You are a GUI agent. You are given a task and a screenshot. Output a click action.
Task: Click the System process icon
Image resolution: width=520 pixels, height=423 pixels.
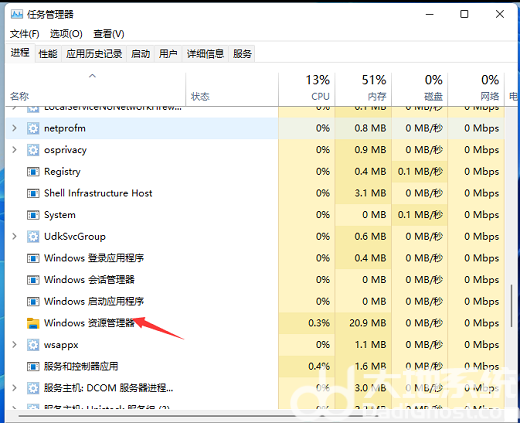tap(33, 215)
